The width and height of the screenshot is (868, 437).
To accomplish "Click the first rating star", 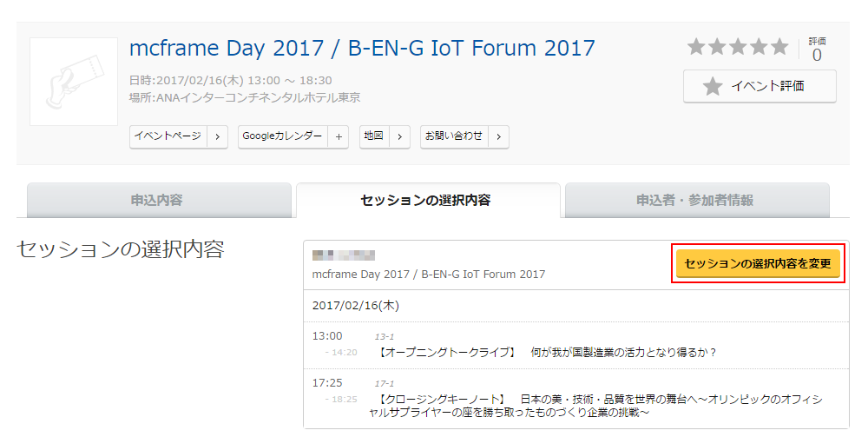I will [x=696, y=47].
